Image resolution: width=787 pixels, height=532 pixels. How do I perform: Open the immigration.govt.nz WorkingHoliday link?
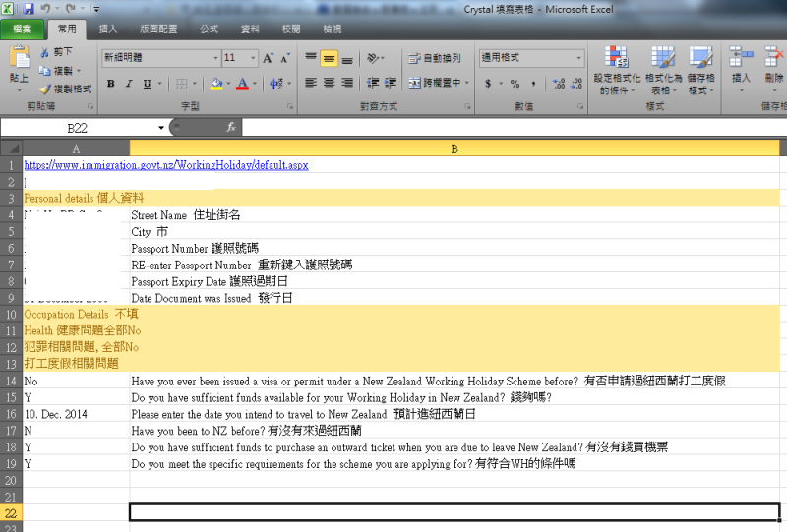(x=166, y=165)
